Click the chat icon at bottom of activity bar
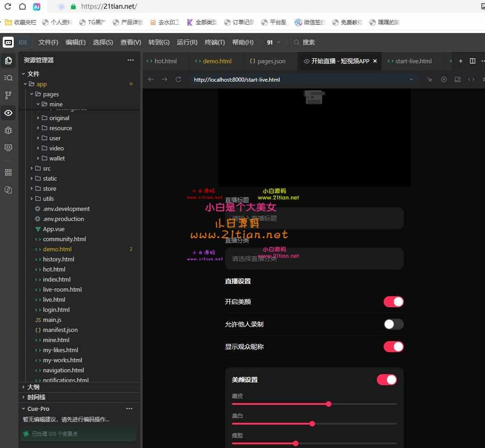This screenshot has height=448, width=485. (x=8, y=190)
